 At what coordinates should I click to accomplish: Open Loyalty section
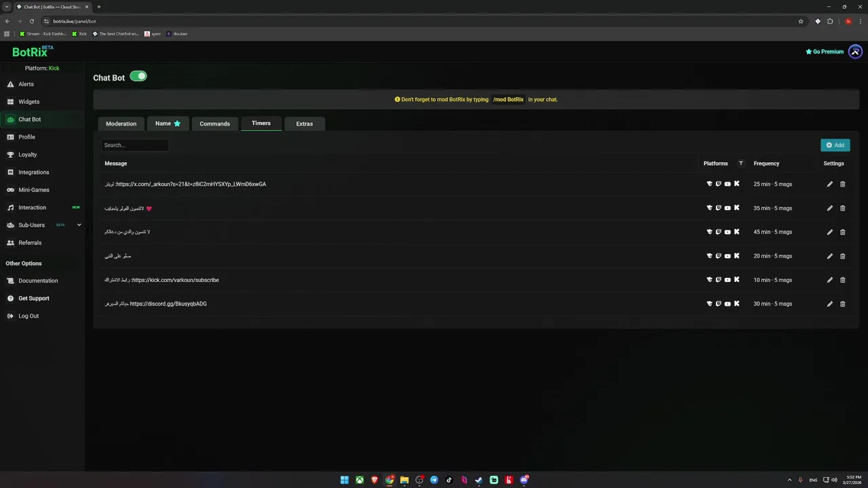42,155
